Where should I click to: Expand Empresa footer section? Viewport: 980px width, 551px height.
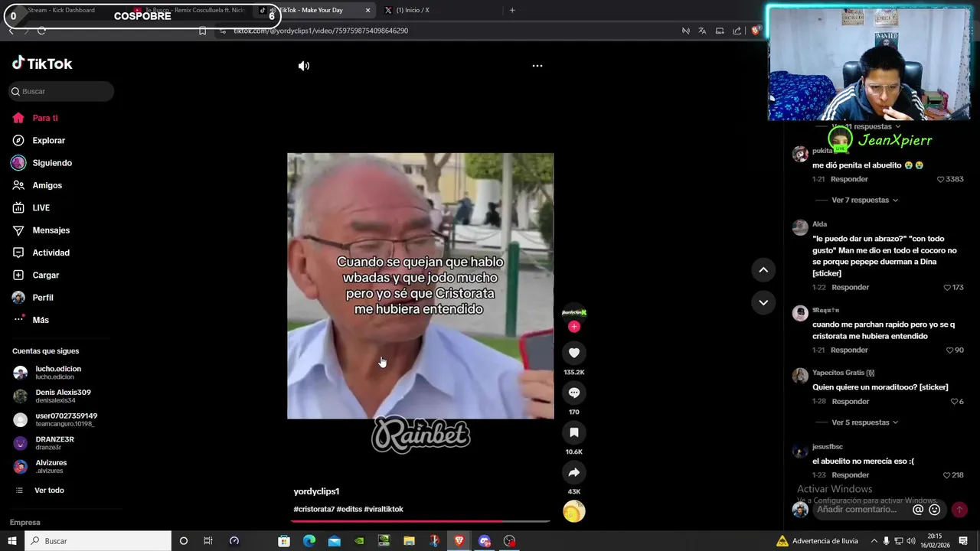pos(25,523)
